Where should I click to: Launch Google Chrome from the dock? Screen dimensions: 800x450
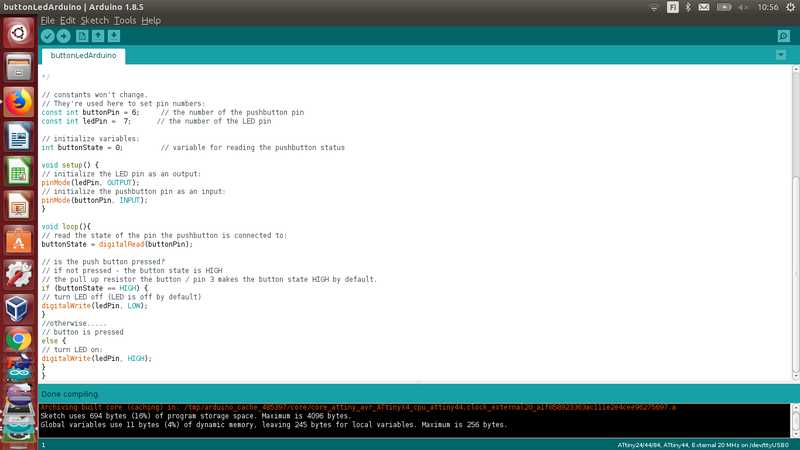point(18,341)
